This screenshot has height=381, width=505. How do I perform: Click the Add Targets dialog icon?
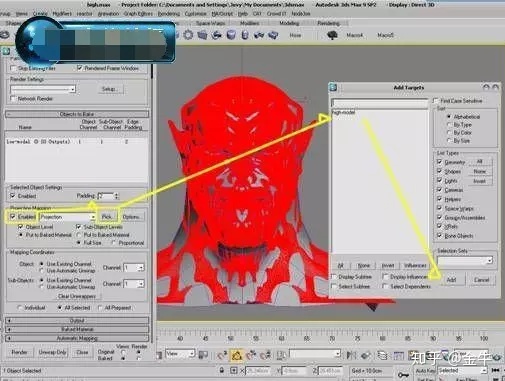(x=333, y=87)
